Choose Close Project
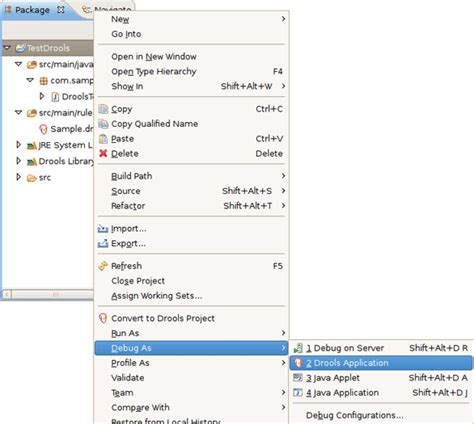Image resolution: width=474 pixels, height=424 pixels. tap(192, 281)
